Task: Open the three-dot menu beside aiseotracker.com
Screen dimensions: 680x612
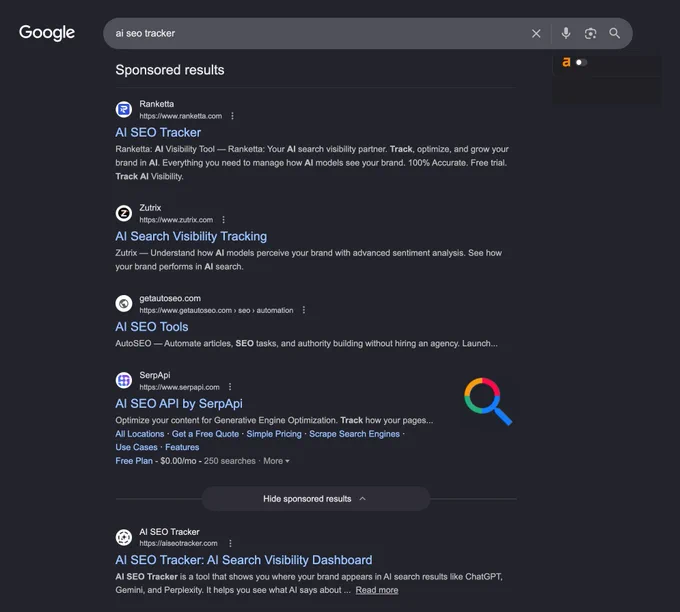Action: pyautogui.click(x=230, y=543)
